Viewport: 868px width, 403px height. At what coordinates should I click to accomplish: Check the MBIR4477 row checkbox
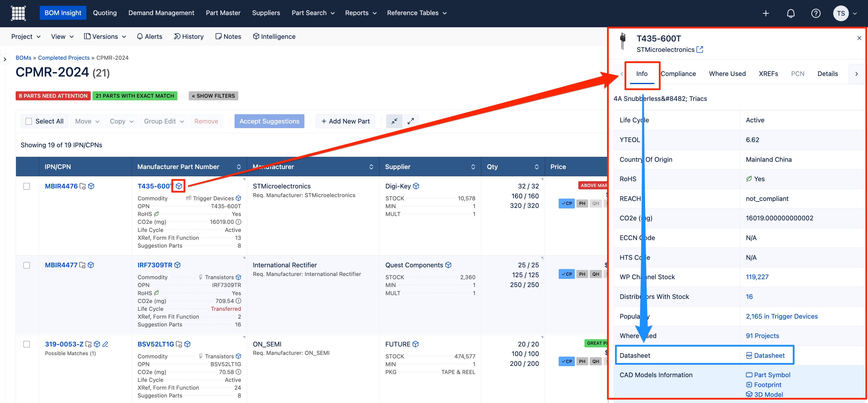pos(27,265)
